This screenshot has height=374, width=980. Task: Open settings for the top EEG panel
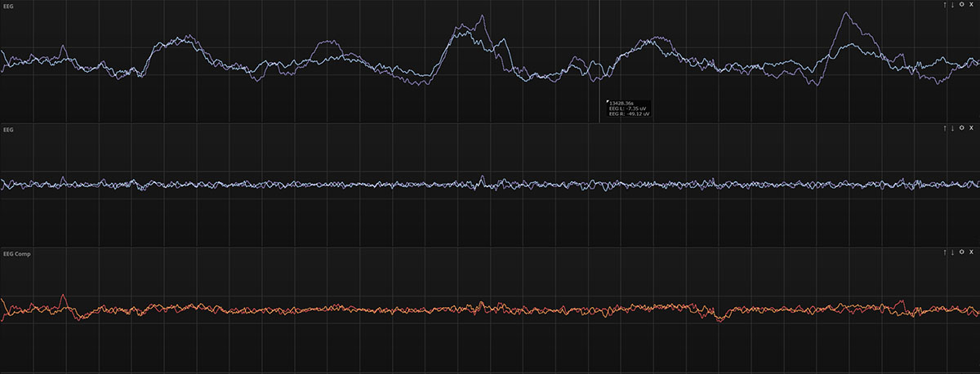[961, 5]
